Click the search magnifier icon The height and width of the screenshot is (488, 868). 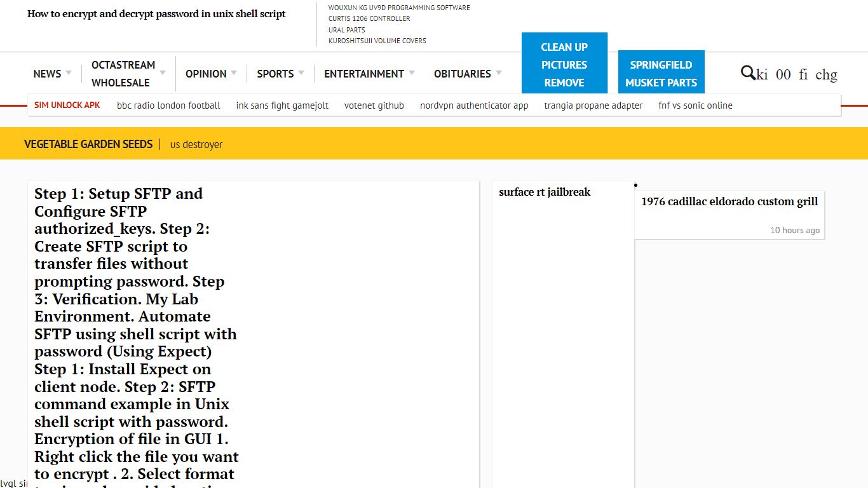[x=748, y=72]
